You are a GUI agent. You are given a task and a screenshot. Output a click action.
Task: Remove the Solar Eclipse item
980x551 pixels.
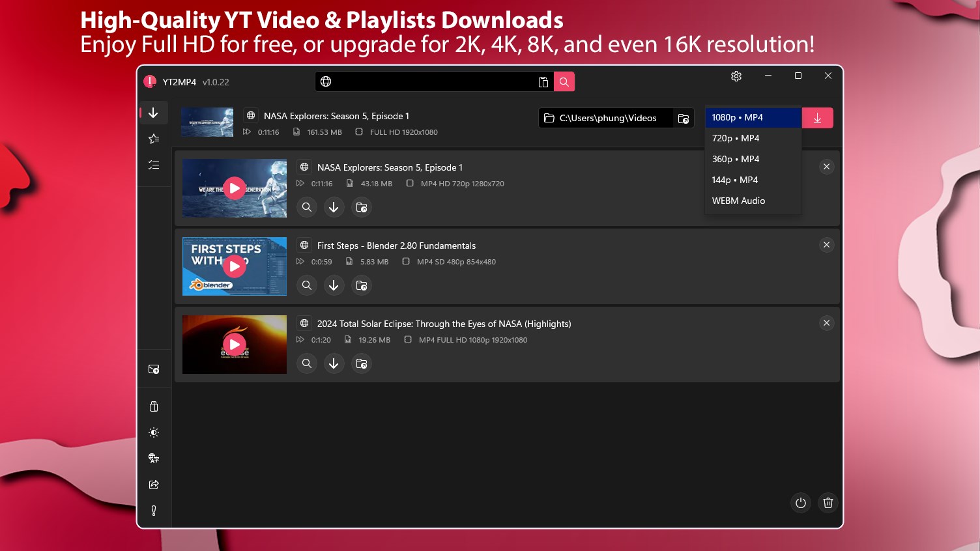tap(826, 323)
